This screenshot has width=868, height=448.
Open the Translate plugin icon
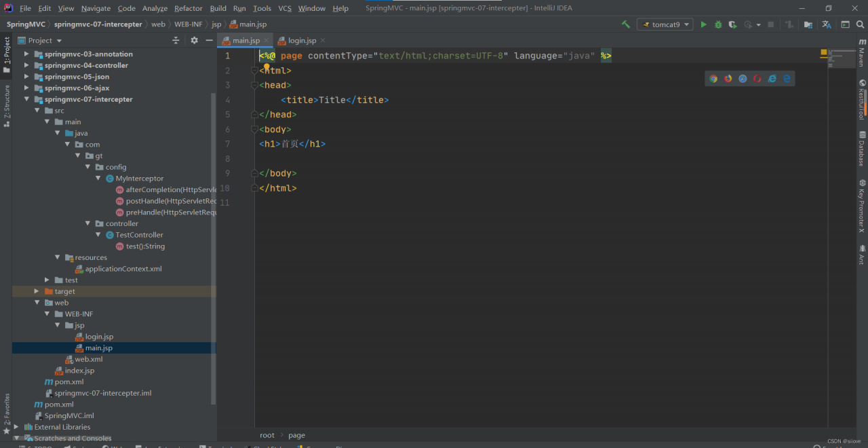click(x=827, y=24)
